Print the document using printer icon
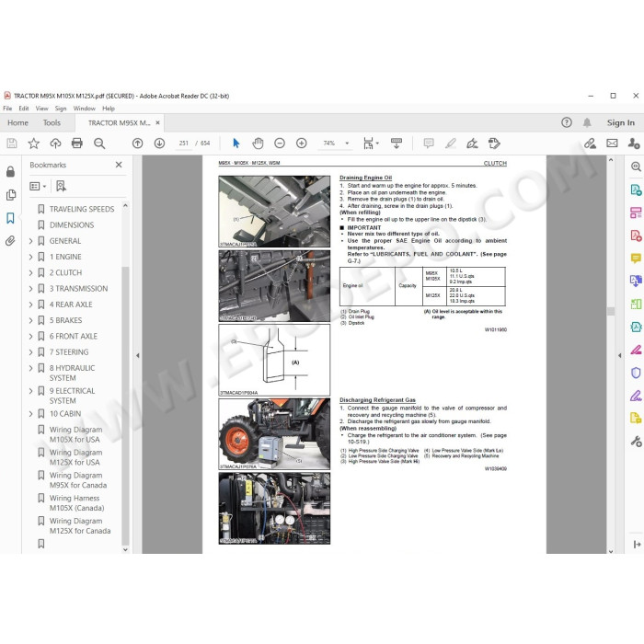The height and width of the screenshot is (644, 644). [77, 144]
